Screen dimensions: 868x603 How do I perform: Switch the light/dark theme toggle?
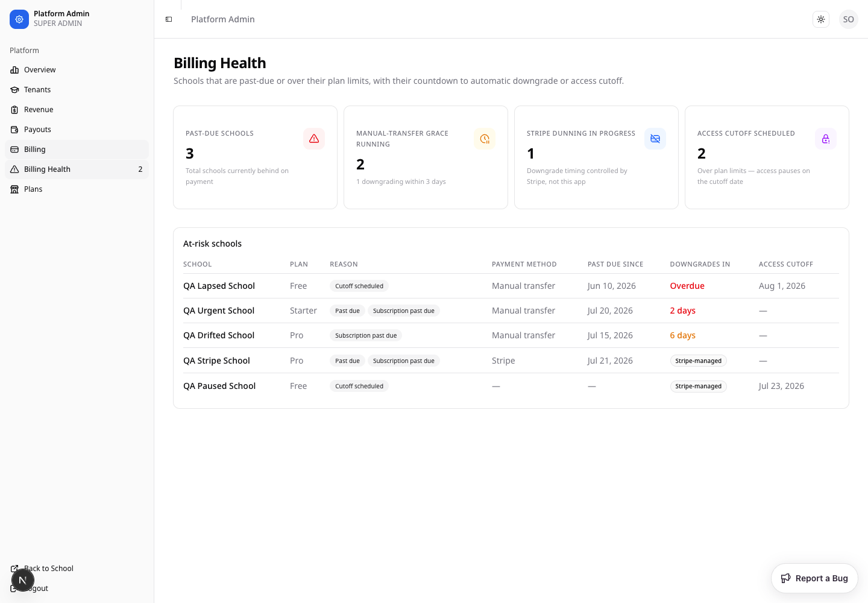(x=821, y=19)
